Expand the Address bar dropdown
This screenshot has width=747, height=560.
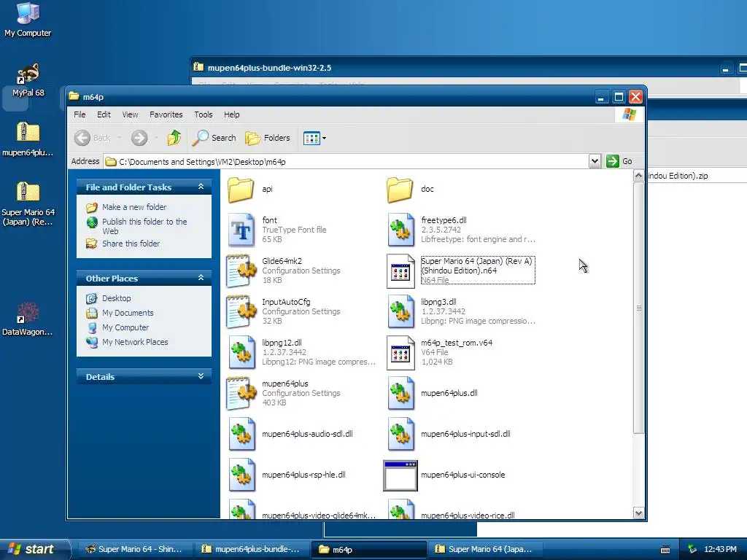(x=594, y=161)
